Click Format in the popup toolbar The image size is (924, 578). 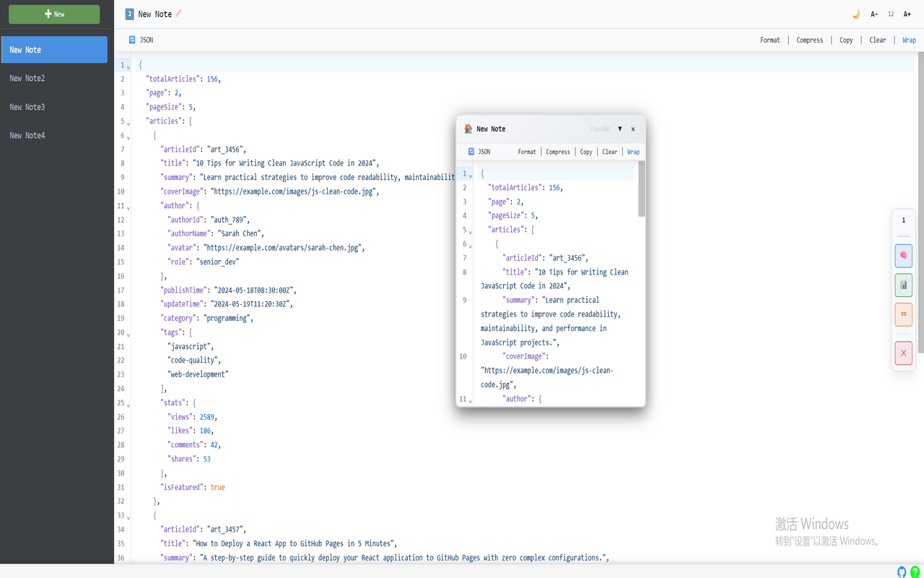point(527,152)
